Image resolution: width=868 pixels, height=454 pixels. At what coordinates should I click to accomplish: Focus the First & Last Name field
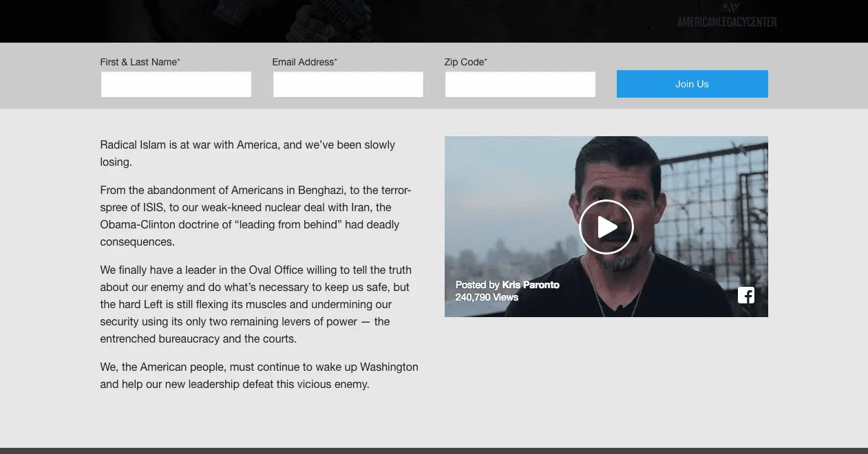click(x=176, y=85)
